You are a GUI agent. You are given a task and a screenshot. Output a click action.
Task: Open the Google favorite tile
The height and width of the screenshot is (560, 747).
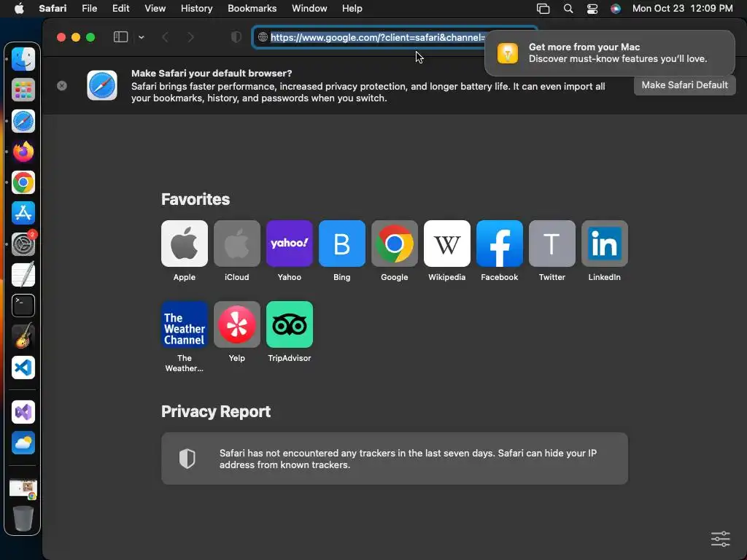pyautogui.click(x=395, y=244)
